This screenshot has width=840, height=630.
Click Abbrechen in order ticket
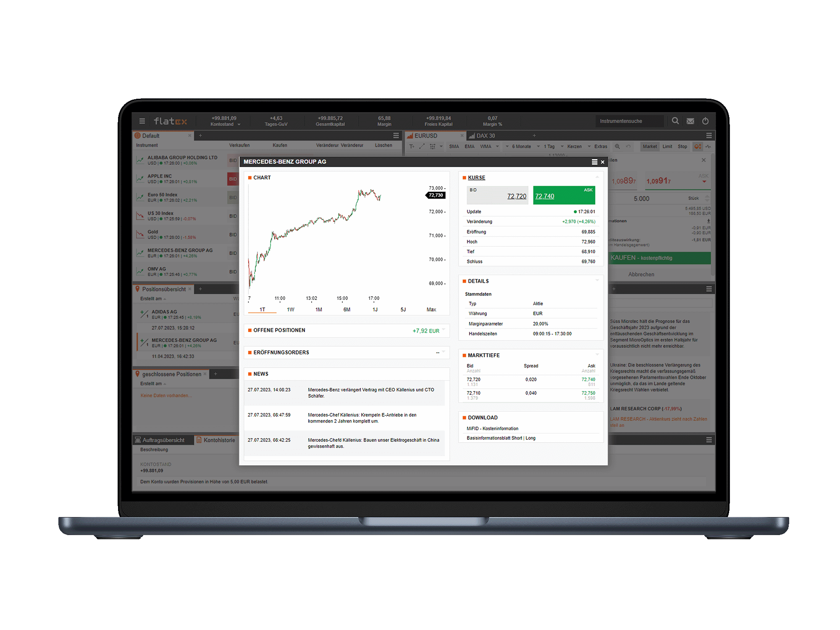click(641, 274)
